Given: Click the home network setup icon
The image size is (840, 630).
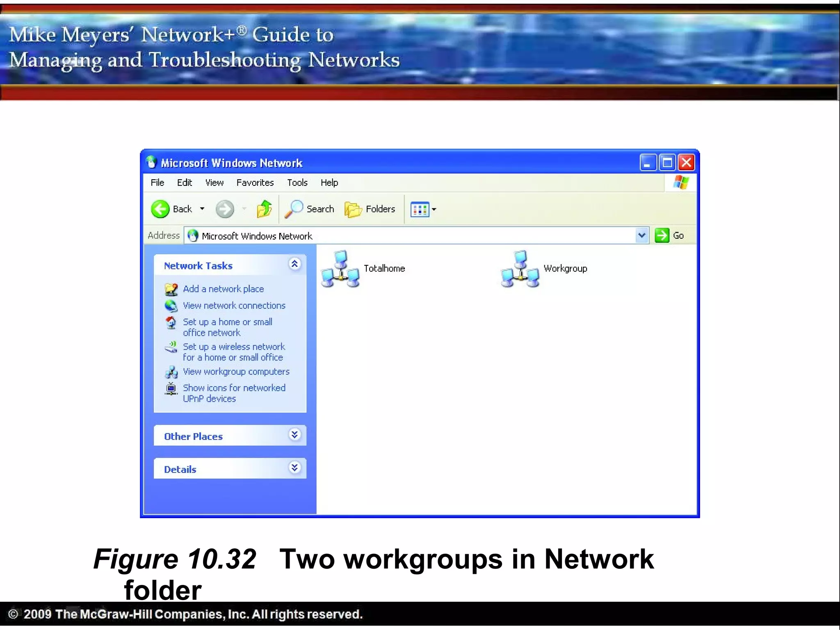Looking at the screenshot, I should click(x=171, y=322).
